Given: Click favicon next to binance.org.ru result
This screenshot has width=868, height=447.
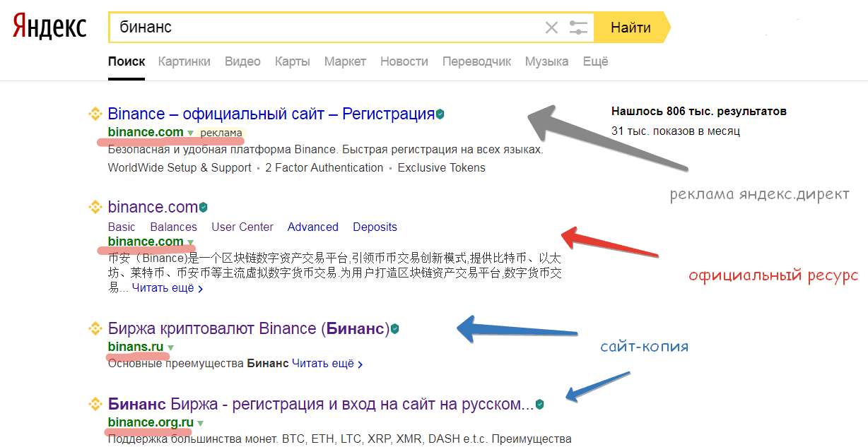Looking at the screenshot, I should coord(95,405).
